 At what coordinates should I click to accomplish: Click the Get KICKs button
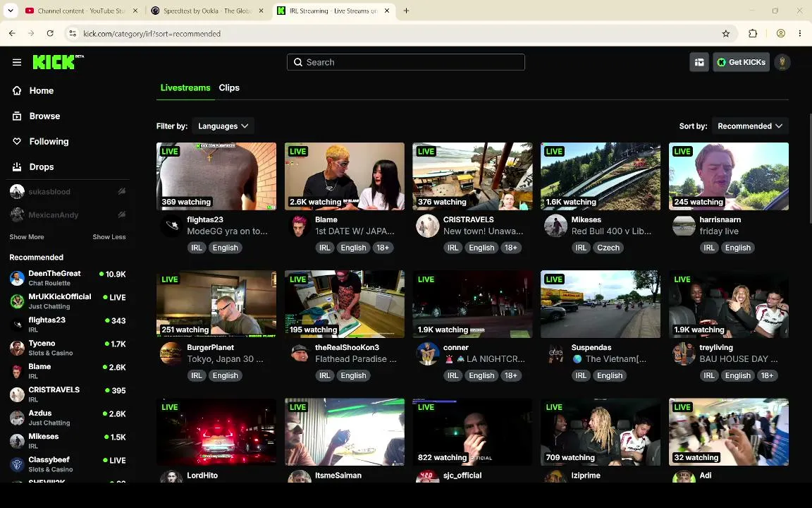coord(741,62)
